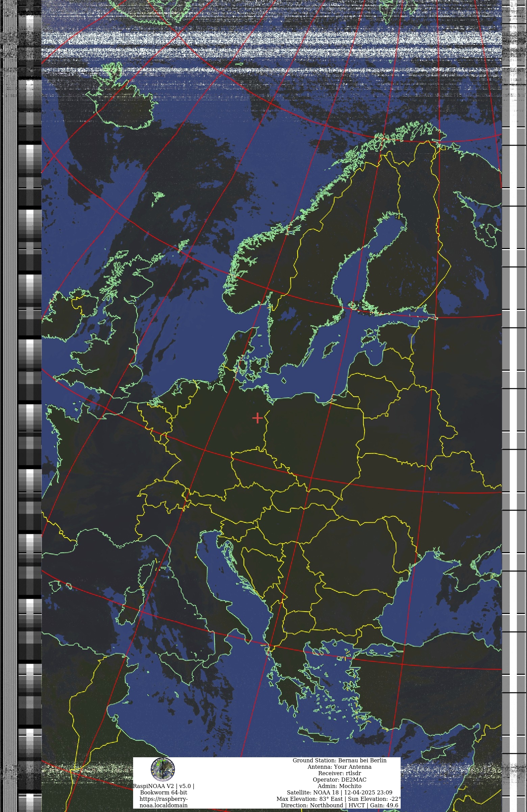Viewport: 527px width, 812px height.
Task: Click the 'Antenna: Your Antenna' line
Action: (340, 767)
